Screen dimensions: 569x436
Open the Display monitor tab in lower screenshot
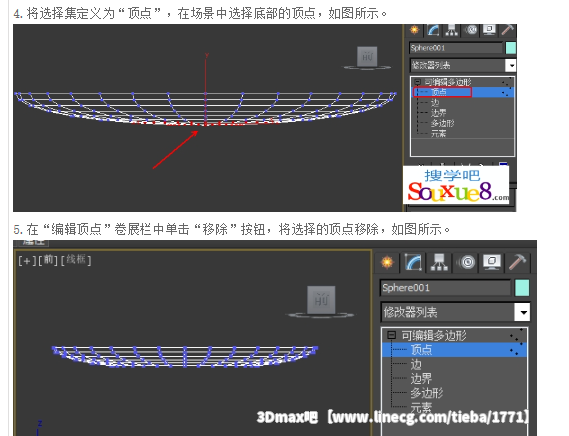tap(492, 262)
